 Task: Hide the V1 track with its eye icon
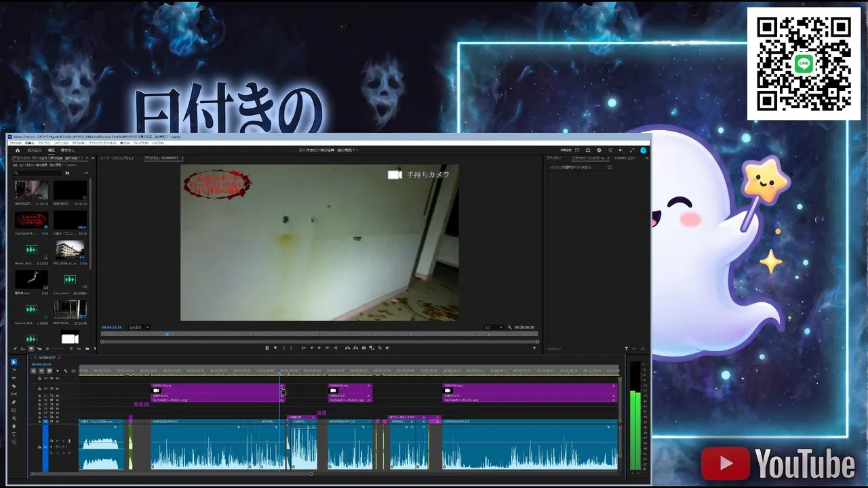click(57, 422)
